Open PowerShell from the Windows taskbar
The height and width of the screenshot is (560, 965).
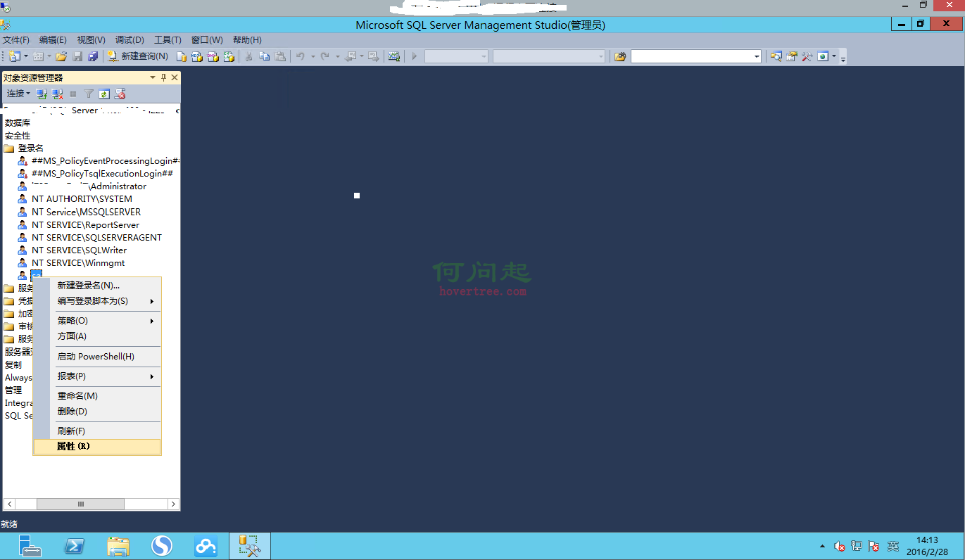pos(75,546)
